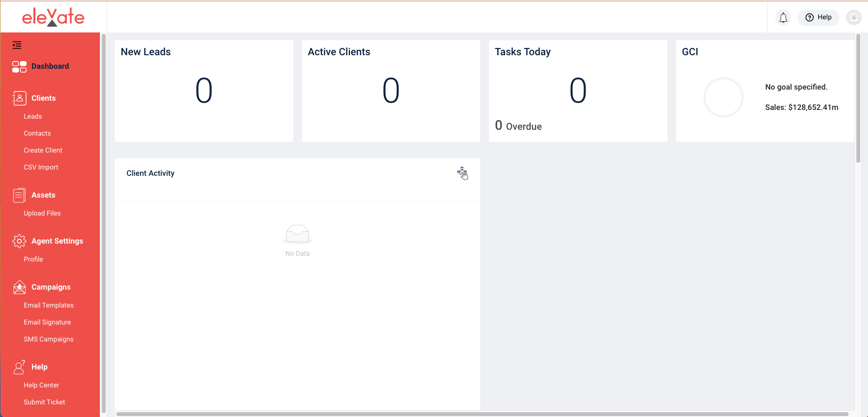Go to Dashboard in sidebar
The width and height of the screenshot is (868, 417).
(50, 66)
